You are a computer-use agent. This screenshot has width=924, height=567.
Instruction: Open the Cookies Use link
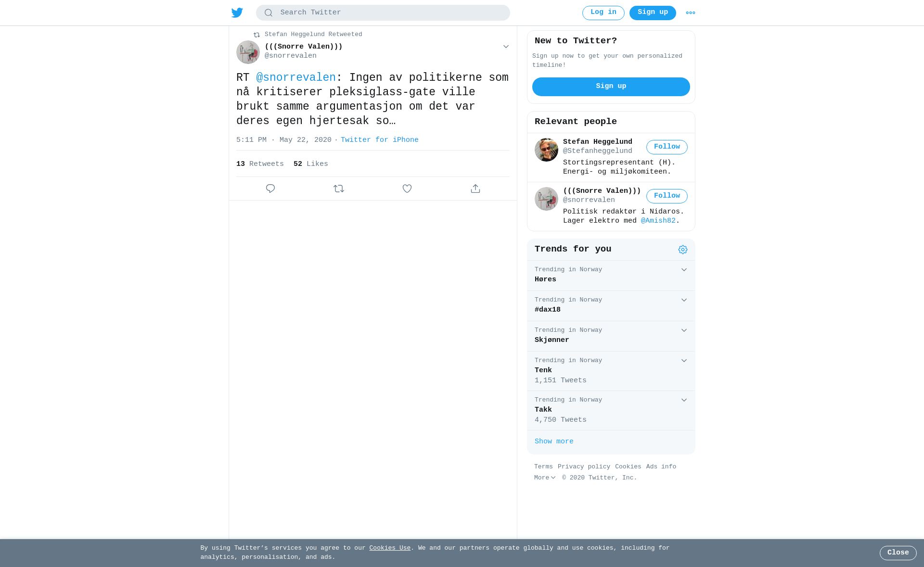[390, 548]
